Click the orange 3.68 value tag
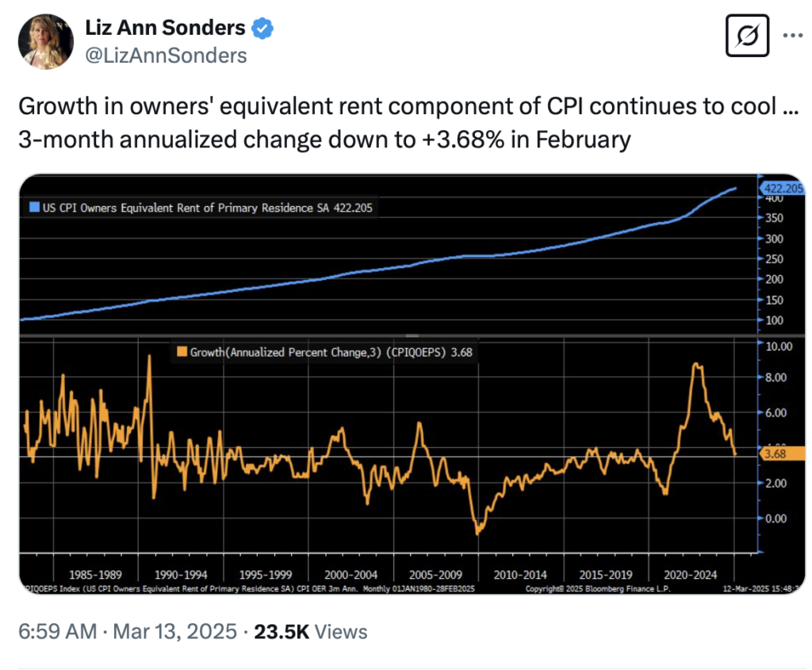 click(x=776, y=454)
